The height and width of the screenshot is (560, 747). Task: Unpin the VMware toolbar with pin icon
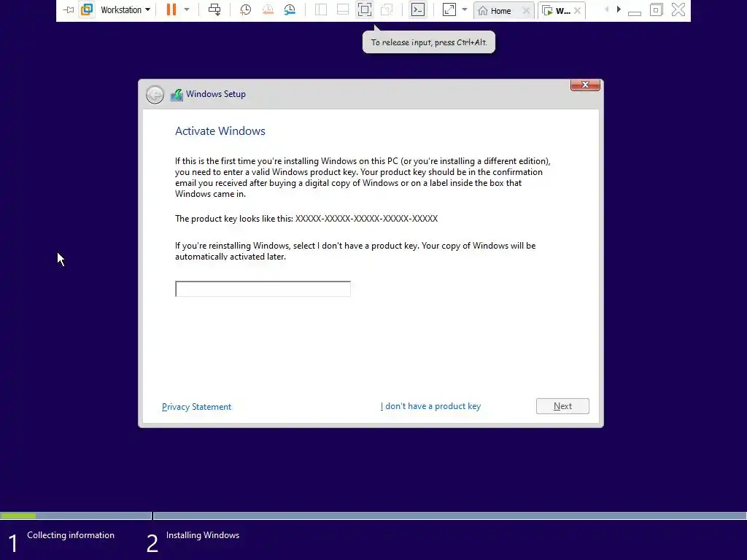pyautogui.click(x=69, y=10)
